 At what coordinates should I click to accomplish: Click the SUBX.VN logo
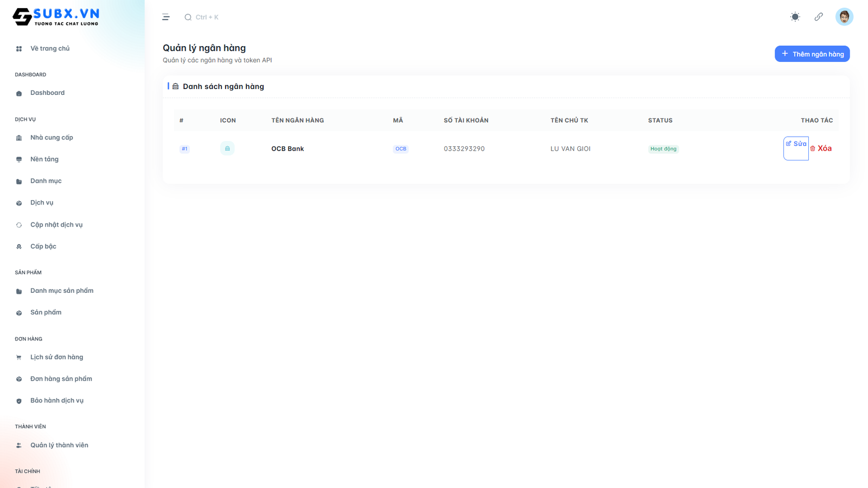54,16
